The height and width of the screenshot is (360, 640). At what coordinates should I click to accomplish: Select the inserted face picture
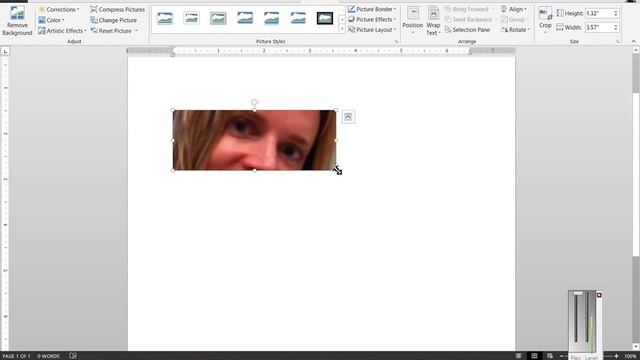click(x=254, y=140)
